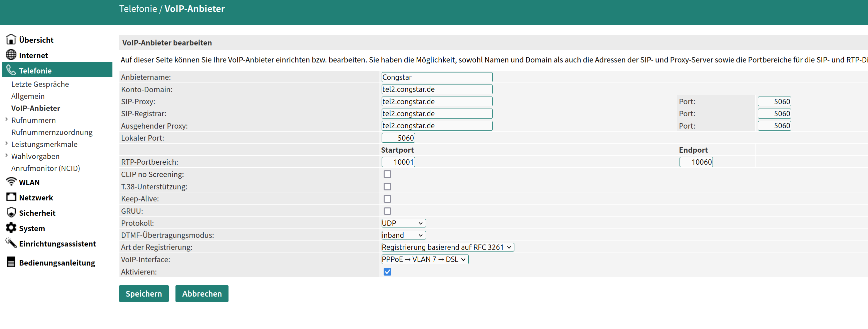Enable the CLIP no Screening checkbox

pos(387,174)
